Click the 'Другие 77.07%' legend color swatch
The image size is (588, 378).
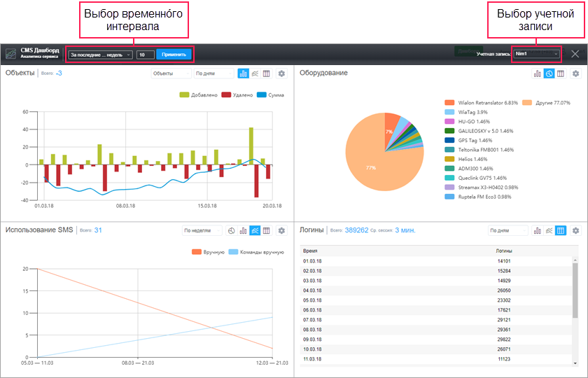click(x=527, y=103)
